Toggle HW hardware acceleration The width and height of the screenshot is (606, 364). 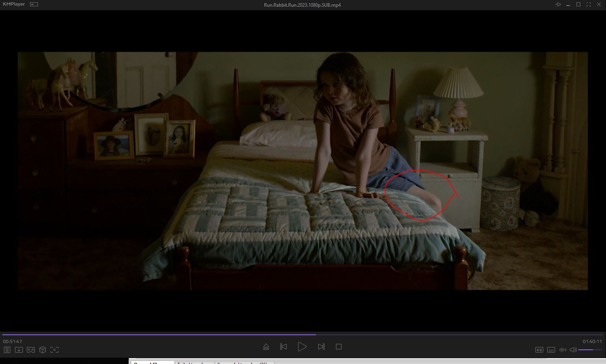point(539,350)
